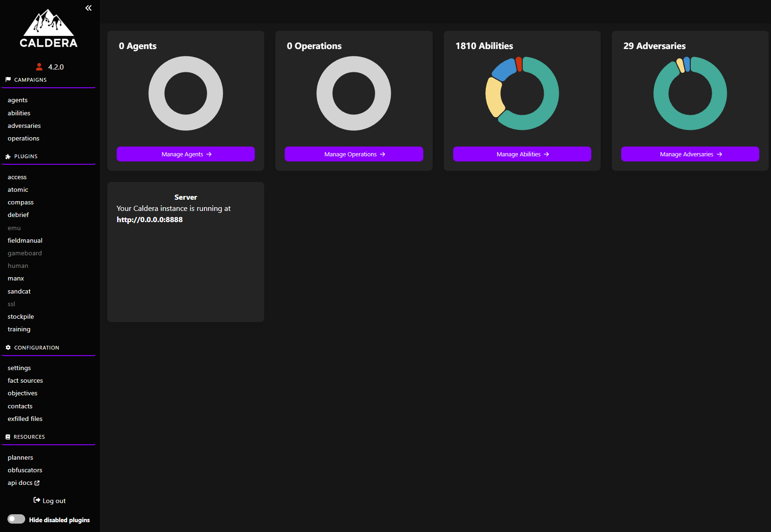Click the Configuration gear icon

pyautogui.click(x=8, y=348)
